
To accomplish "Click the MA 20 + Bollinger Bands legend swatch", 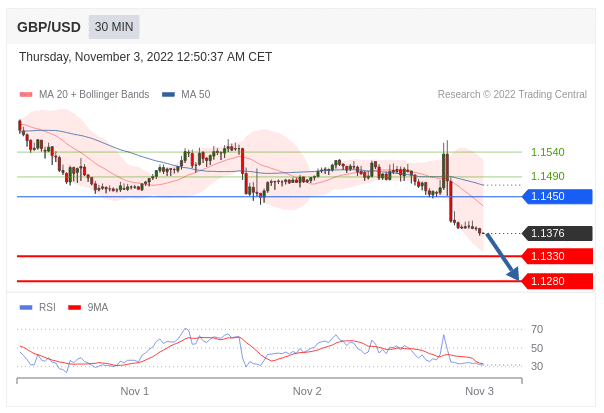I will click(26, 94).
